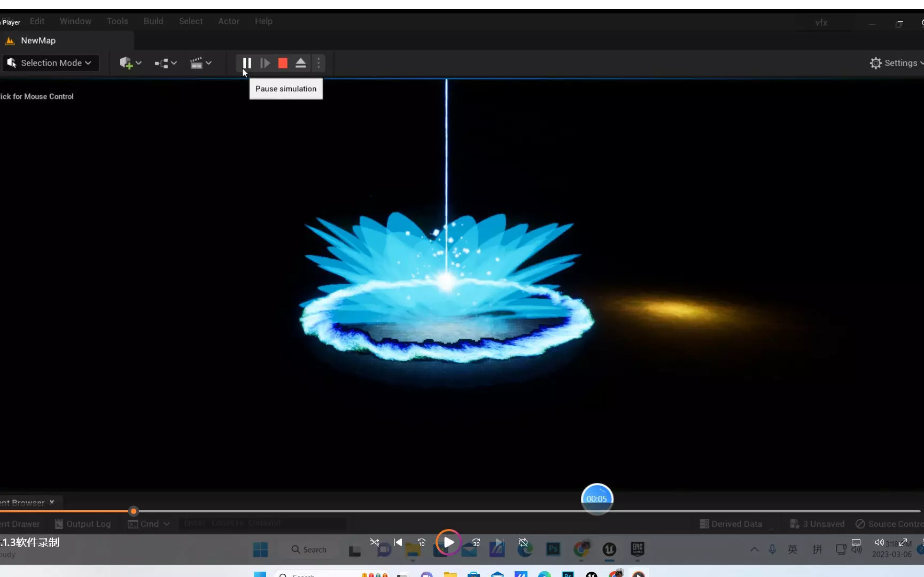
Task: Skip to the previous video track
Action: tap(398, 542)
